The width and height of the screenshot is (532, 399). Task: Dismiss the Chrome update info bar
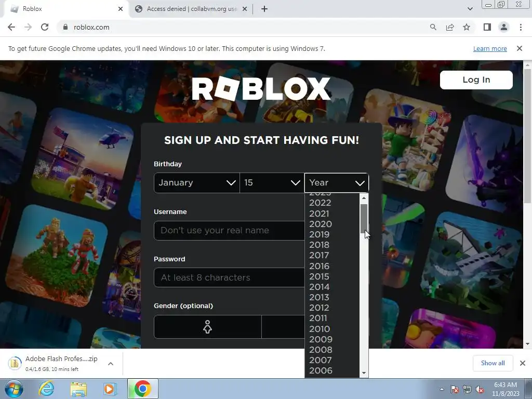point(520,48)
